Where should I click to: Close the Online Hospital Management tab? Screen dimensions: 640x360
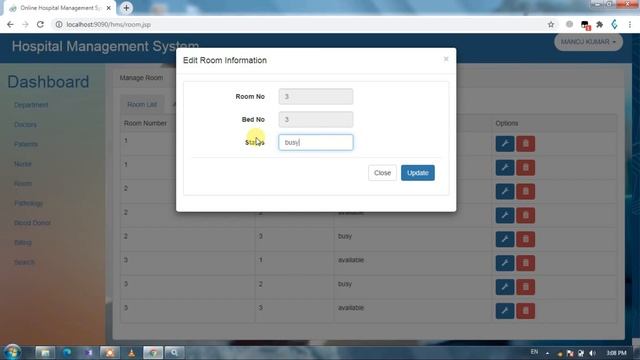pos(109,8)
